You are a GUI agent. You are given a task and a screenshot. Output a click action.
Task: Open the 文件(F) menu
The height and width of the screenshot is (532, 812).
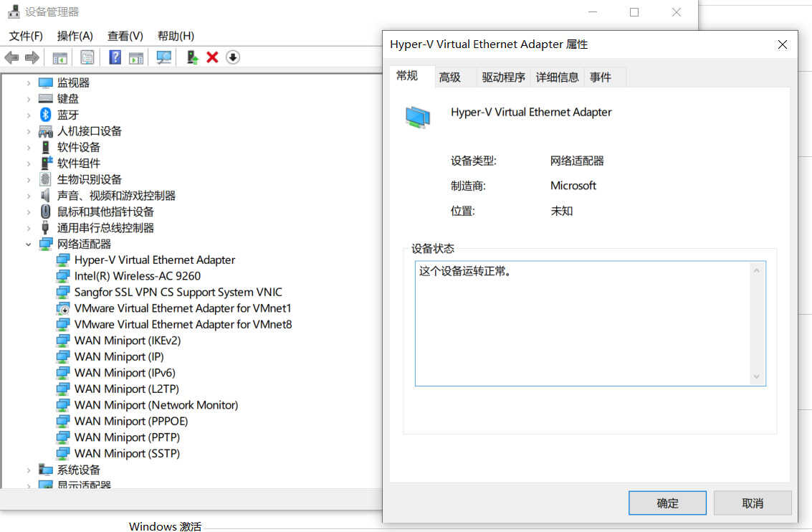[x=26, y=36]
